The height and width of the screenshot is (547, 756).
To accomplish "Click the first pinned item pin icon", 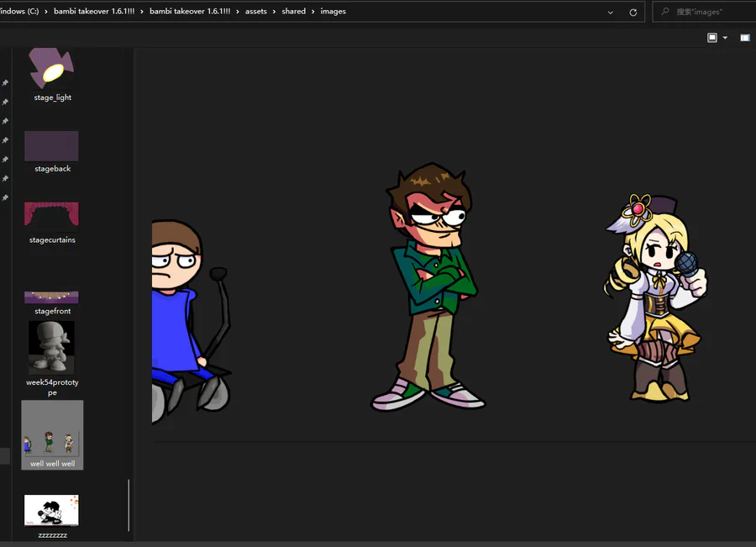I will (x=5, y=83).
